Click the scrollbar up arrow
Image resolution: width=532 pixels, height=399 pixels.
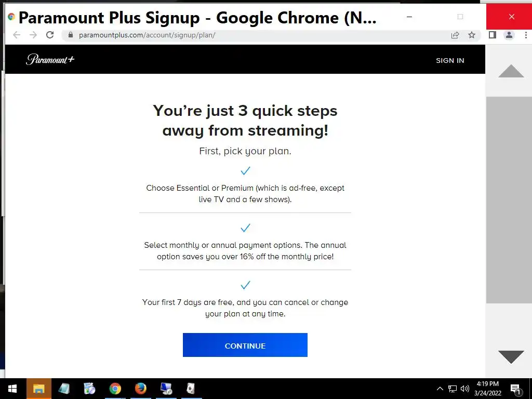[511, 71]
